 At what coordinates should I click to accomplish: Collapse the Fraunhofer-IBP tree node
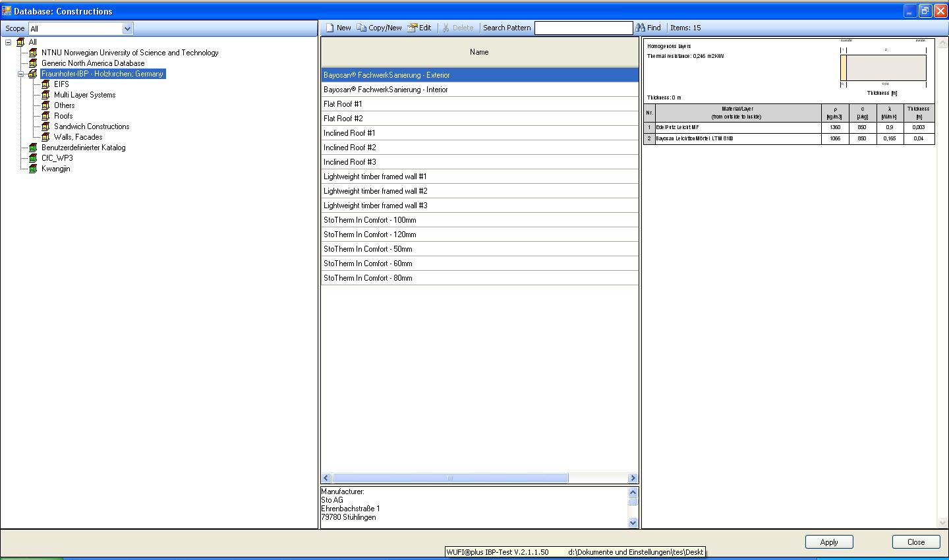coord(20,74)
